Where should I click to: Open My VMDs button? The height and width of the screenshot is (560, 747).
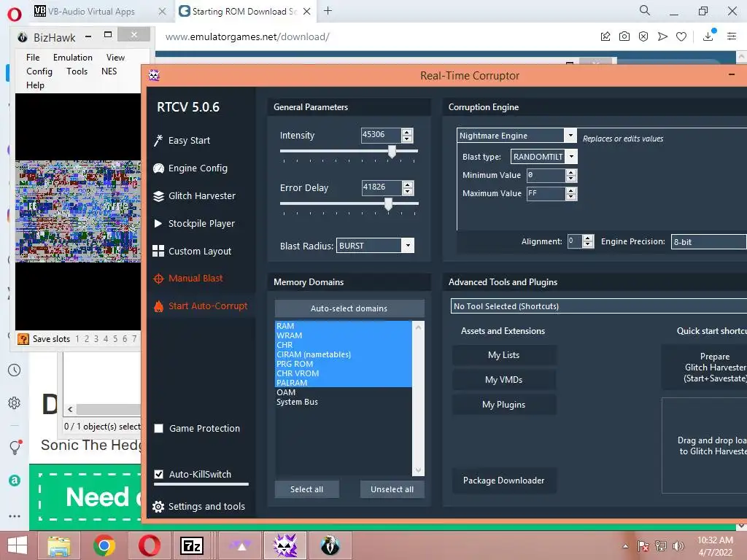503,380
